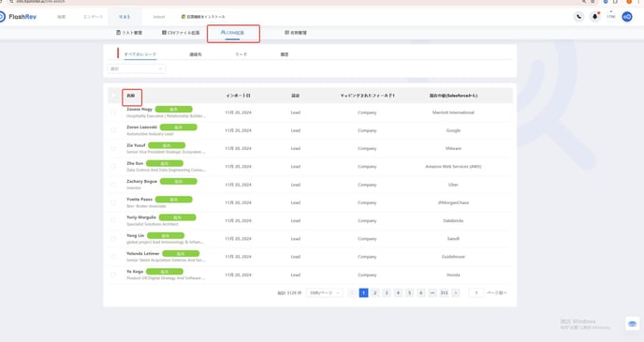The width and height of the screenshot is (644, 342).
Task: Go to next page arrow
Action: 456,292
